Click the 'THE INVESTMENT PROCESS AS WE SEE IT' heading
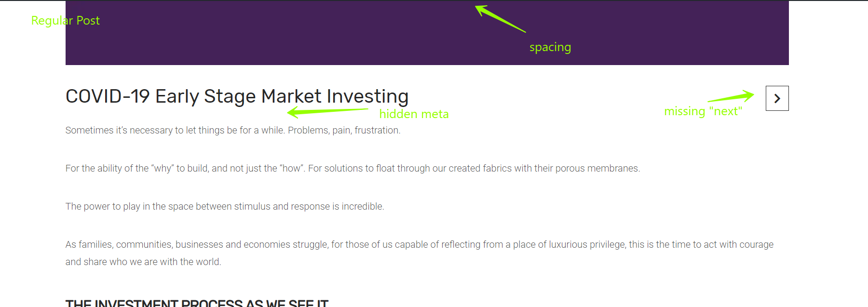The width and height of the screenshot is (868, 307). pyautogui.click(x=197, y=303)
